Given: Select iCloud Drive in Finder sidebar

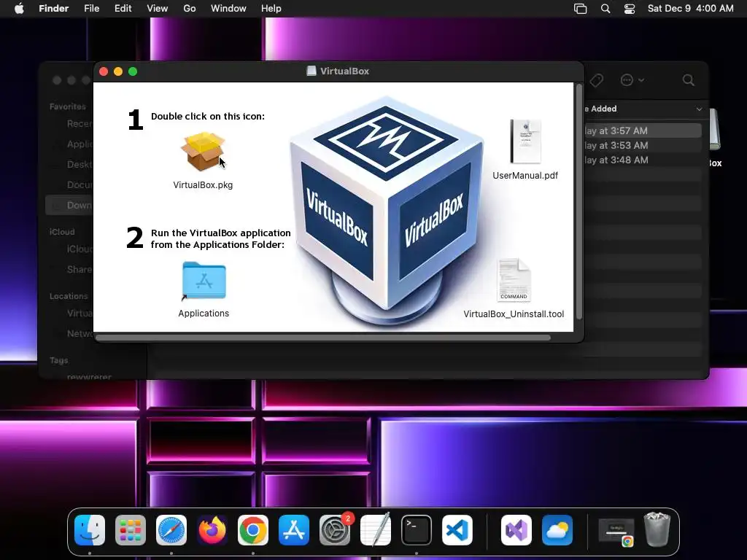Looking at the screenshot, I should (69, 249).
